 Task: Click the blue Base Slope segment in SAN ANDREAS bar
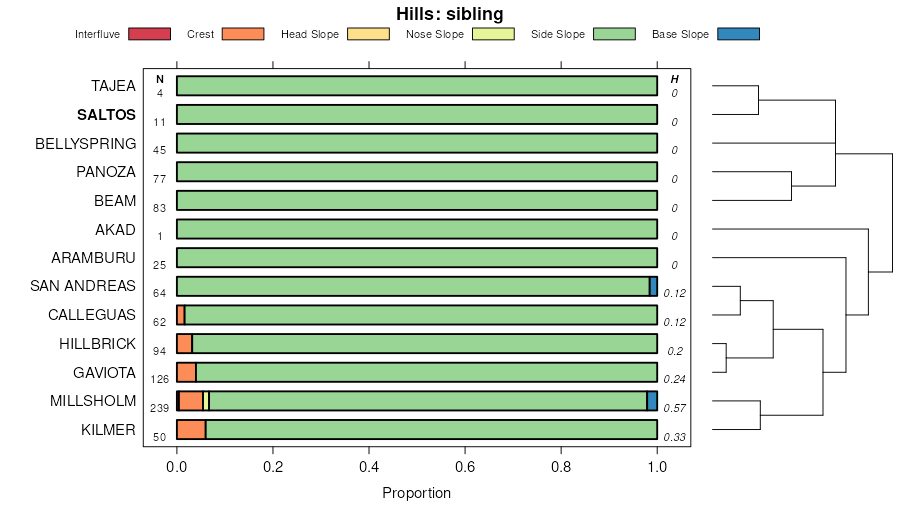pyautogui.click(x=653, y=287)
